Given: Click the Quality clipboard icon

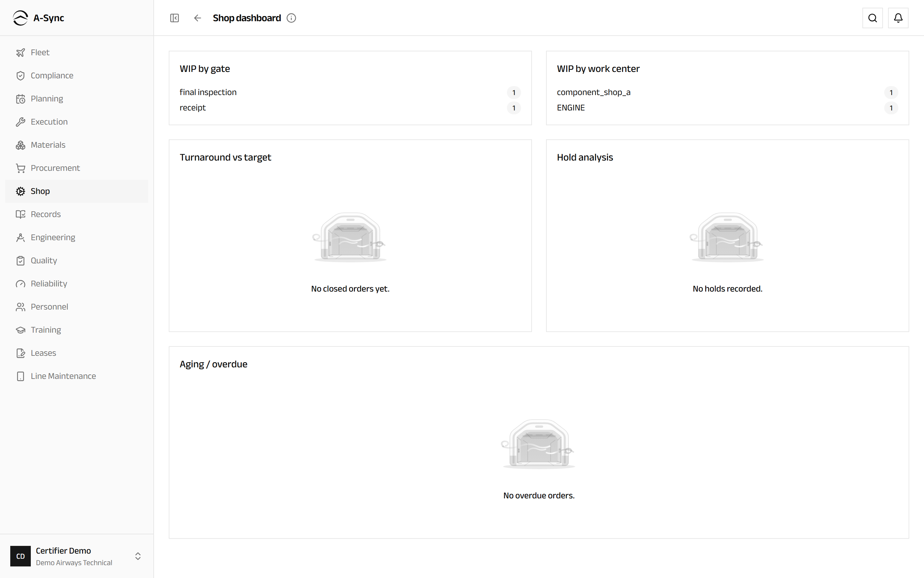Looking at the screenshot, I should [x=21, y=261].
